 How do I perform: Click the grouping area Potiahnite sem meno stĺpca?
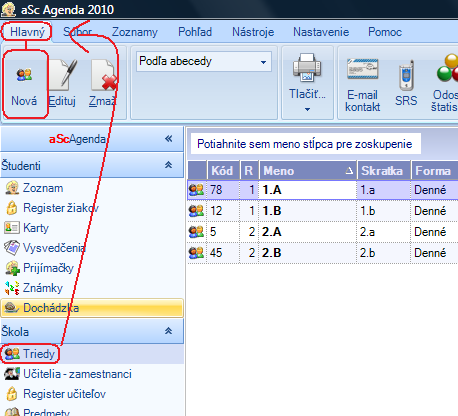(x=305, y=144)
